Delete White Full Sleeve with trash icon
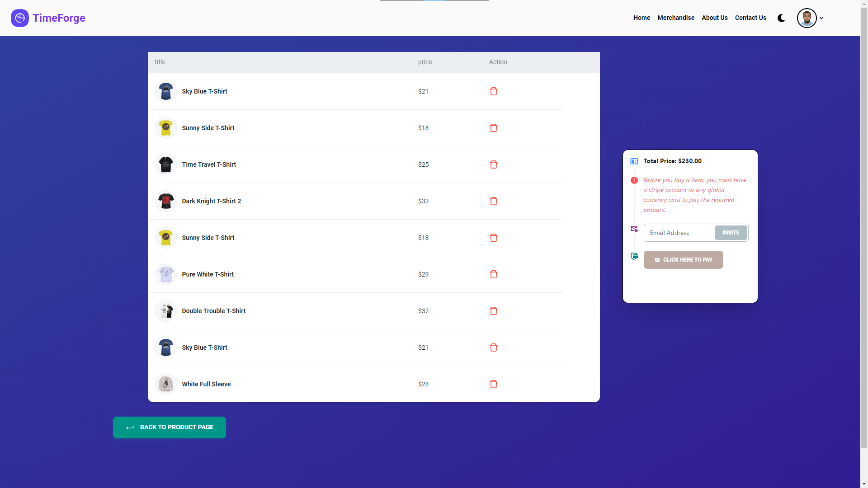 (494, 384)
